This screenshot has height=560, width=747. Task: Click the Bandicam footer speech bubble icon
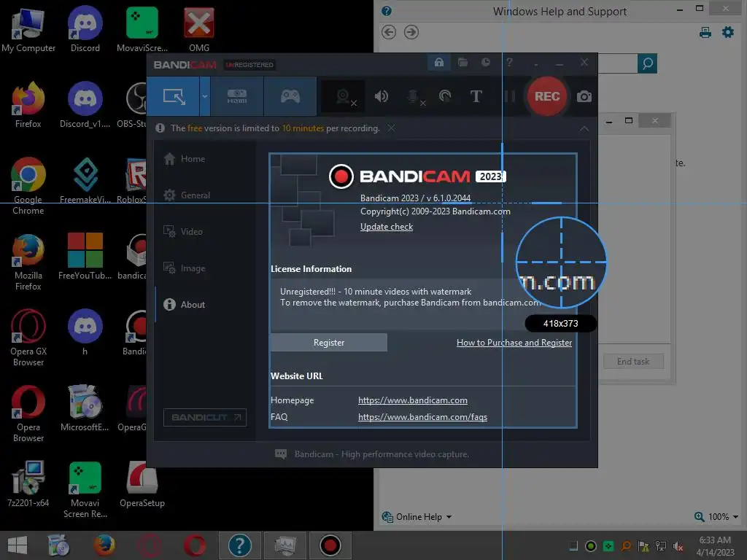281,454
